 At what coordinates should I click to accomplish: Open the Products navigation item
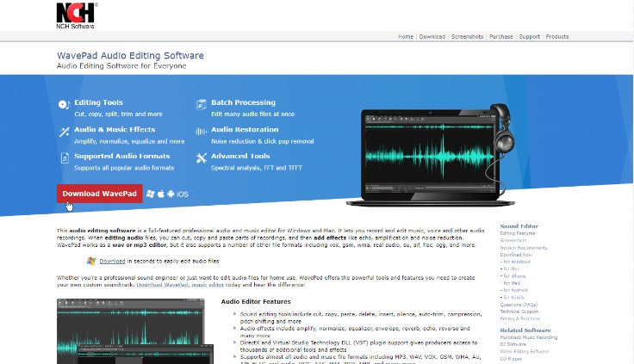557,37
